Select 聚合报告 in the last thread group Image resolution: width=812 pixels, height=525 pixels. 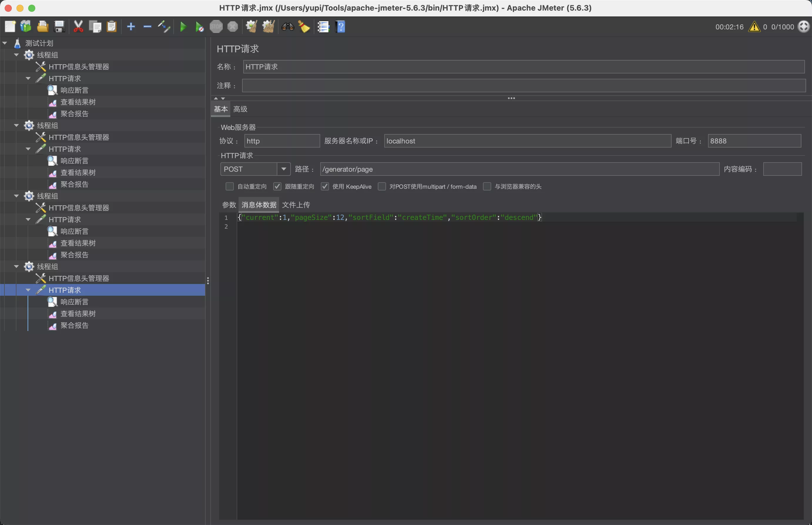(x=74, y=326)
